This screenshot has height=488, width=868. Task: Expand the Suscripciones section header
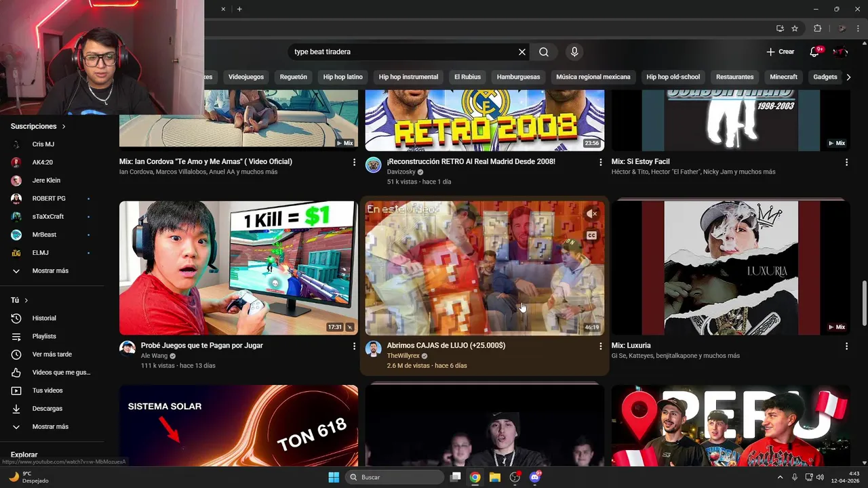(x=39, y=126)
